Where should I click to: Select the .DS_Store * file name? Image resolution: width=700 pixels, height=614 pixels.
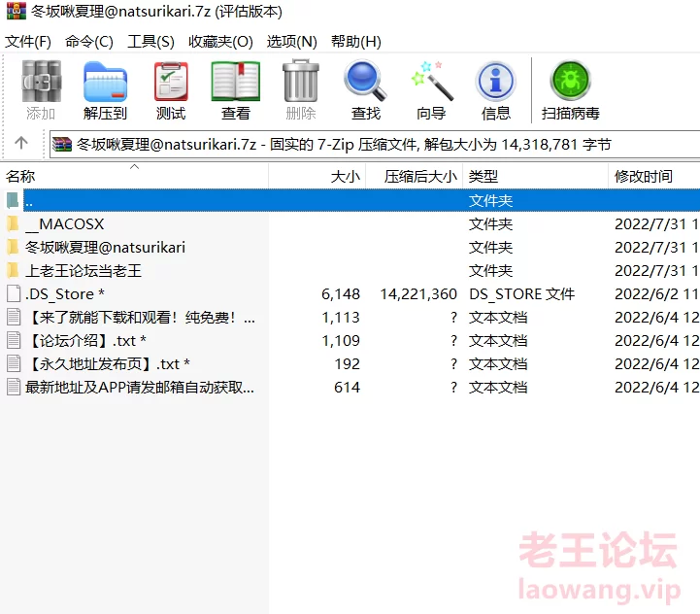[x=65, y=293]
